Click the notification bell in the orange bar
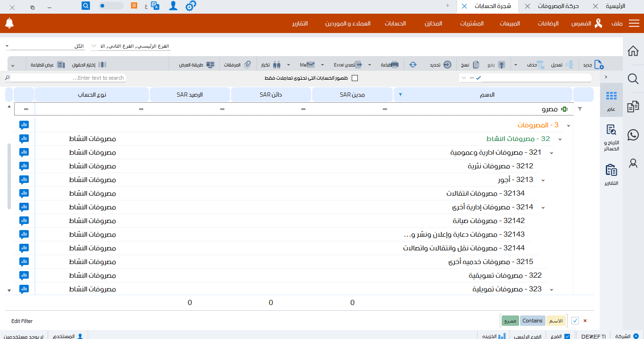Image resolution: width=644 pixels, height=339 pixels. click(9, 23)
